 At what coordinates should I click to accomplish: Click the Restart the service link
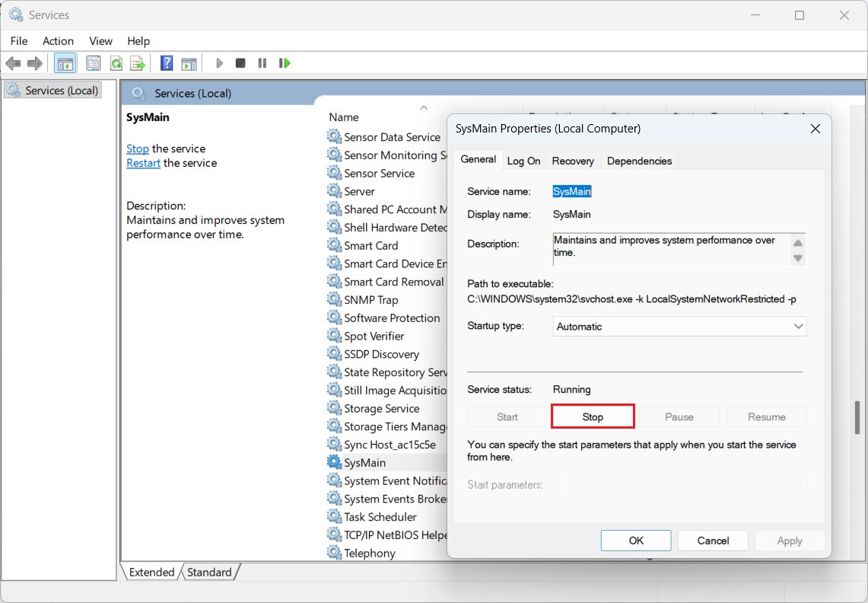(143, 163)
